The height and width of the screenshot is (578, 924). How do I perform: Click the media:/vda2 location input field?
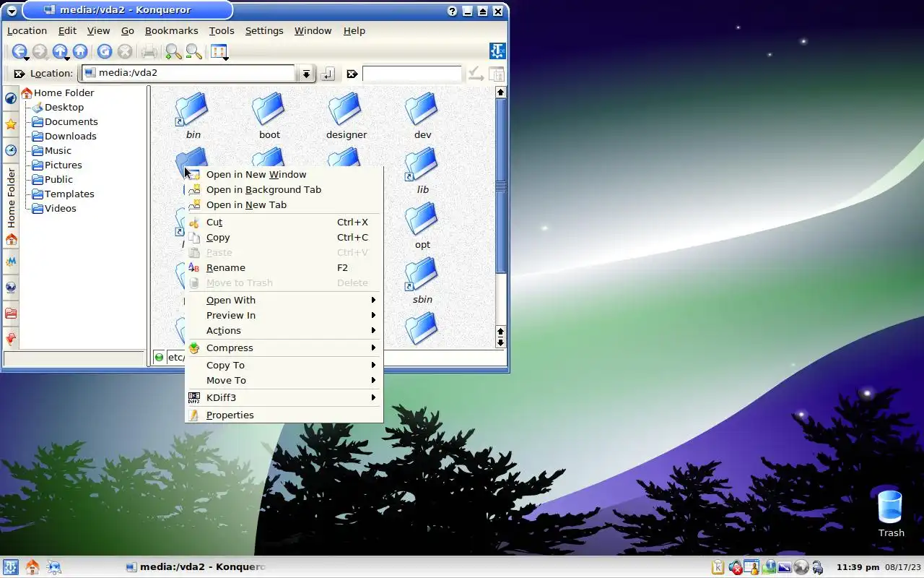click(x=189, y=73)
